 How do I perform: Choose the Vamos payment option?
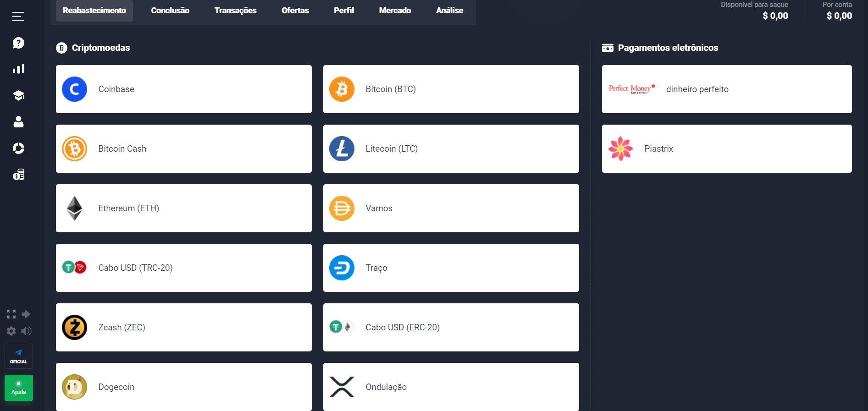click(451, 208)
